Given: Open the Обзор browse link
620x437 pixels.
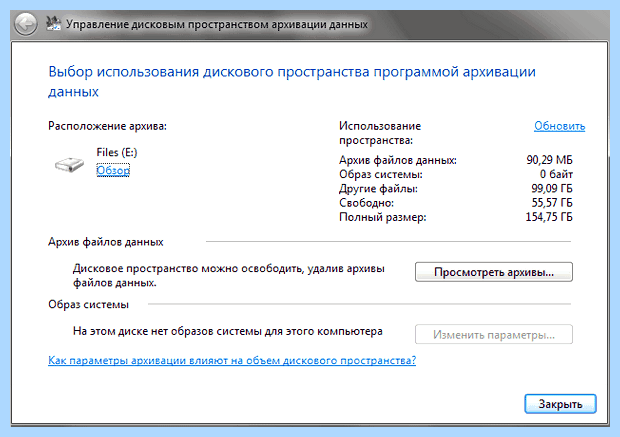Looking at the screenshot, I should (x=113, y=170).
